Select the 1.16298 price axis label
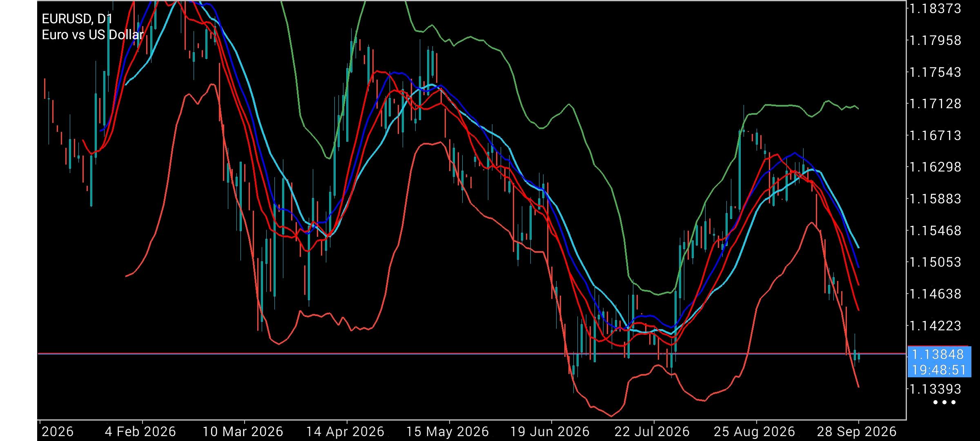This screenshot has height=441, width=980. (935, 167)
